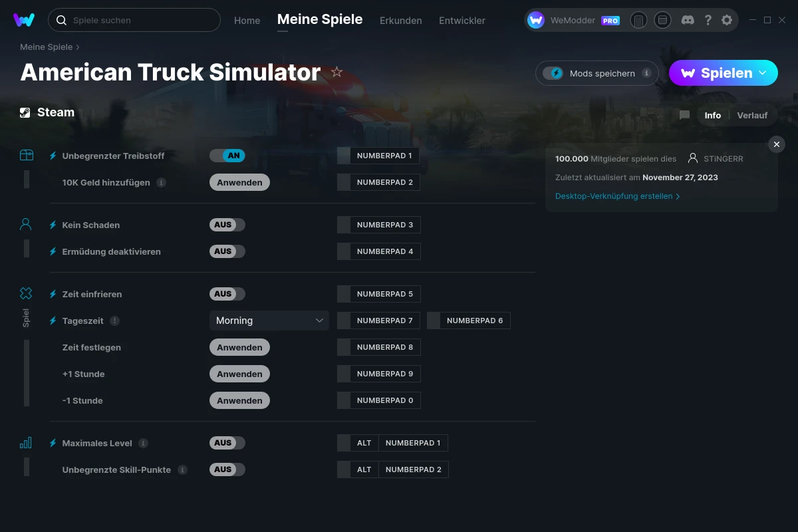Enable the Kein Schaden toggle
The image size is (798, 532).
(x=227, y=225)
